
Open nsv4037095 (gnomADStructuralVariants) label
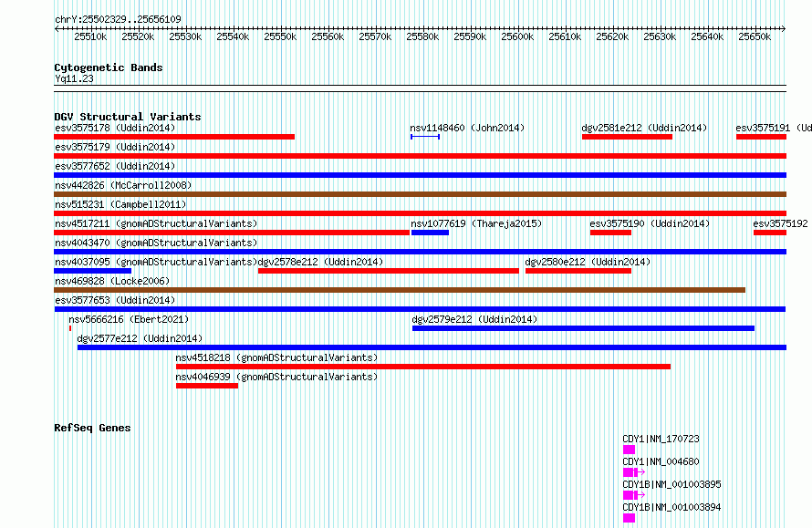click(156, 262)
